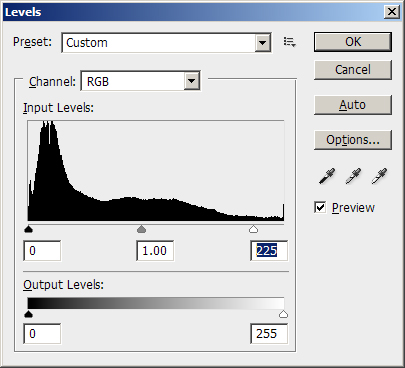This screenshot has width=405, height=368.
Task: Focus the input highlight field 225
Action: (x=269, y=251)
